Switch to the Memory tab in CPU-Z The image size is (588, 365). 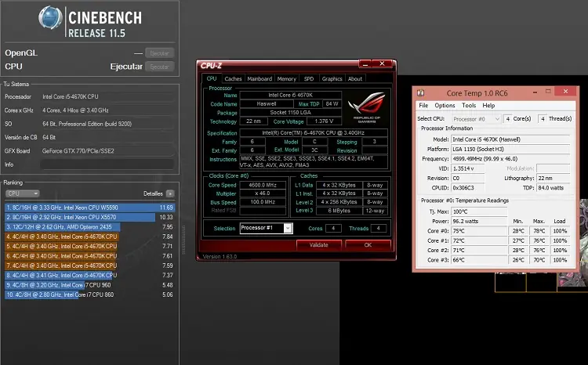pos(286,78)
